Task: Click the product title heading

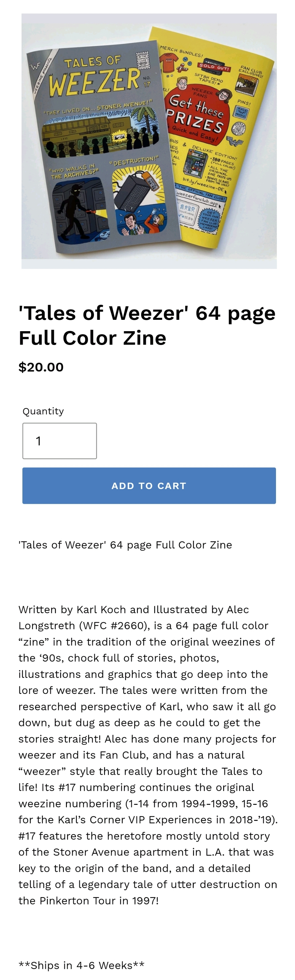Action: pyautogui.click(x=147, y=325)
